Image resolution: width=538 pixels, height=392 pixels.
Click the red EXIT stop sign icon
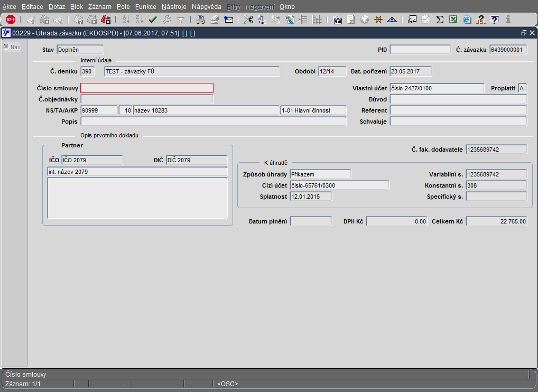click(11, 20)
